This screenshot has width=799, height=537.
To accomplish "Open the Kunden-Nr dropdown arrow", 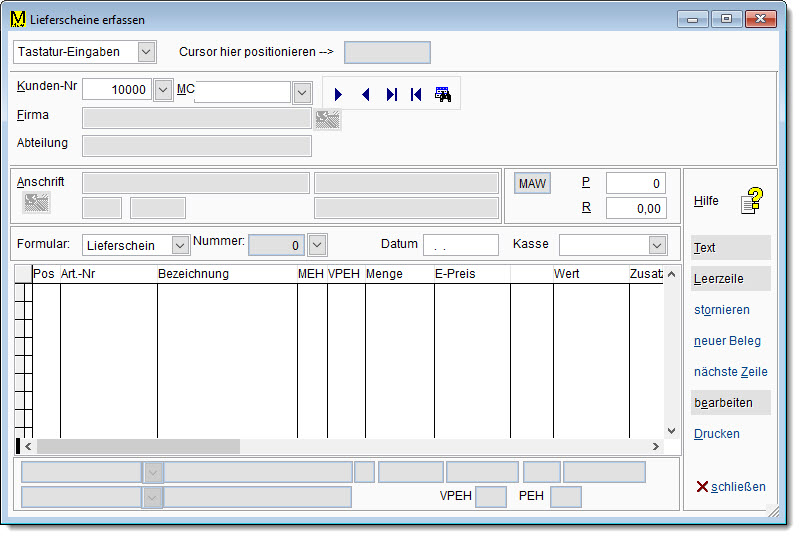I will pyautogui.click(x=164, y=91).
